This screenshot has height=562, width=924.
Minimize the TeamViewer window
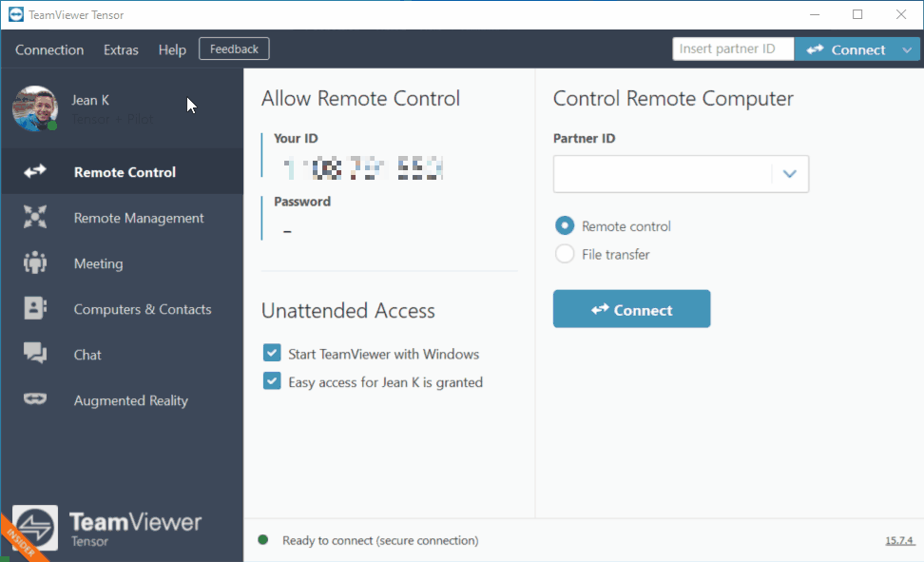pyautogui.click(x=815, y=15)
